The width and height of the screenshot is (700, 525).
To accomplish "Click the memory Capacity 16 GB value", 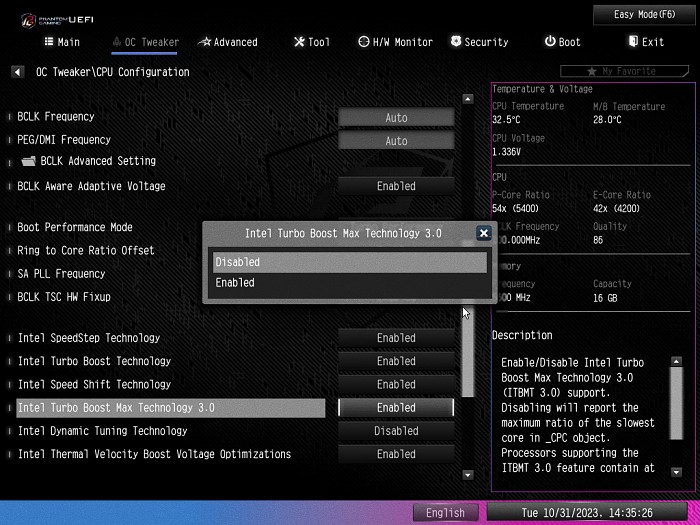I will point(605,298).
